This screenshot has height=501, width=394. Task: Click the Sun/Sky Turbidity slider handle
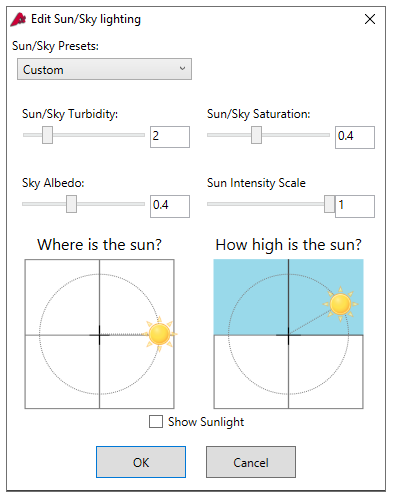point(47,135)
